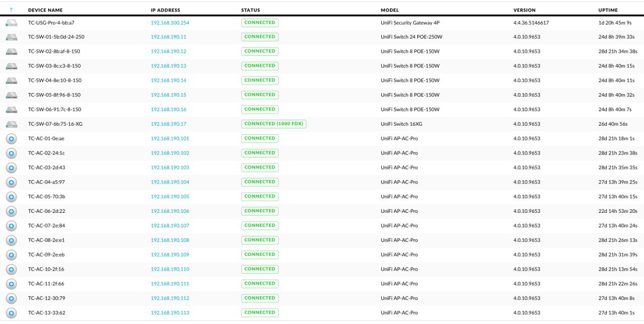Open IP link 192.168.100.254
644x324 pixels.
point(170,23)
